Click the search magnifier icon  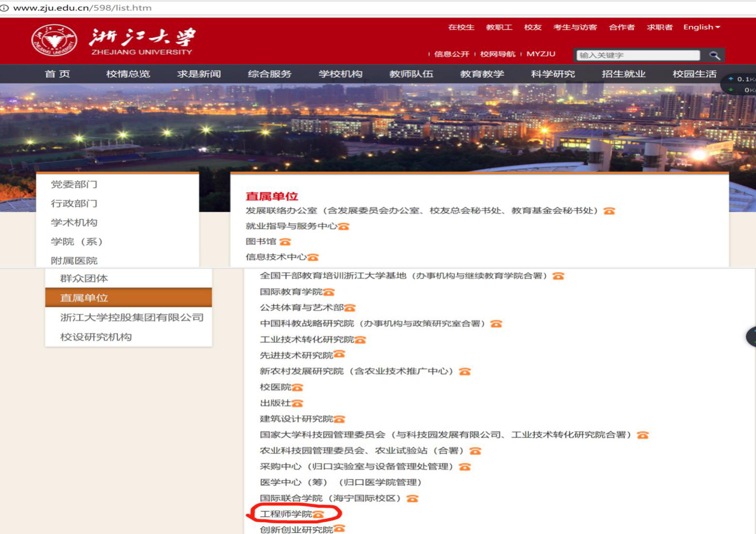[x=714, y=55]
